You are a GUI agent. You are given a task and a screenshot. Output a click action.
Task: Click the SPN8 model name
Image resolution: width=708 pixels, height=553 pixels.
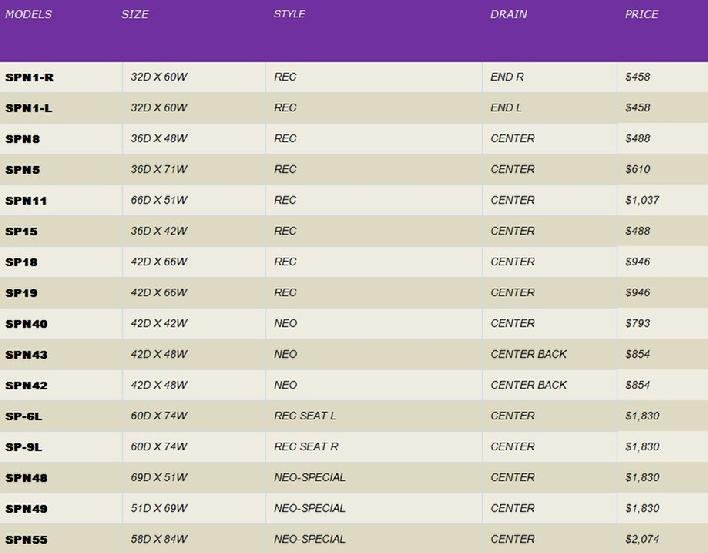coord(23,139)
